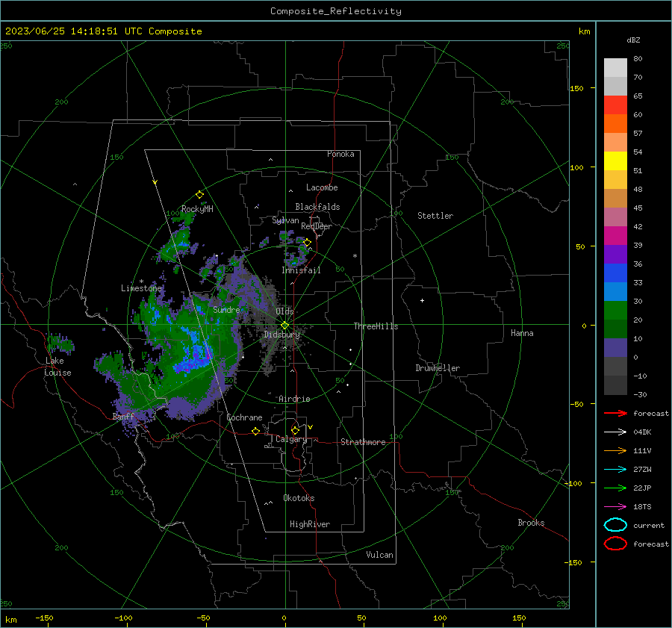Click the small green echo patch north of Lake Louise
The height and width of the screenshot is (628, 672).
click(x=61, y=343)
